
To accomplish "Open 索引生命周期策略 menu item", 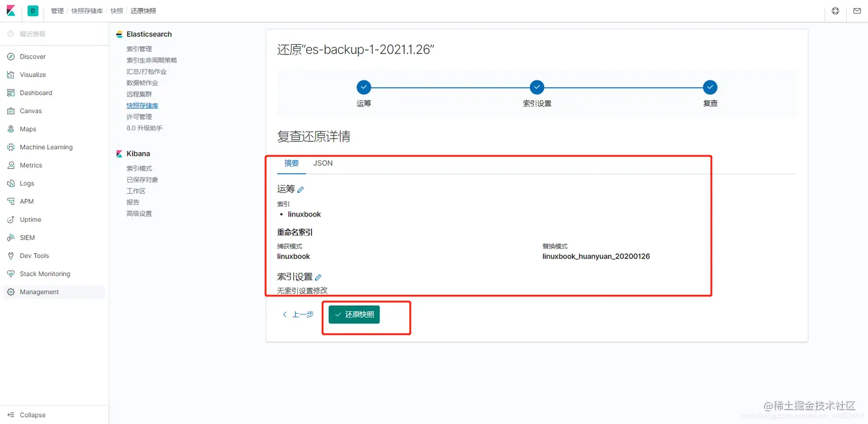I will click(152, 60).
